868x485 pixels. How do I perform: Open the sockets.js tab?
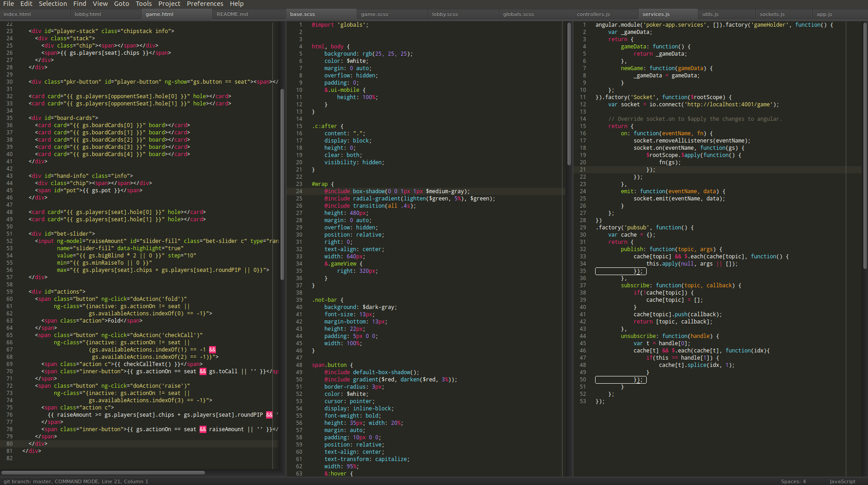[x=772, y=14]
